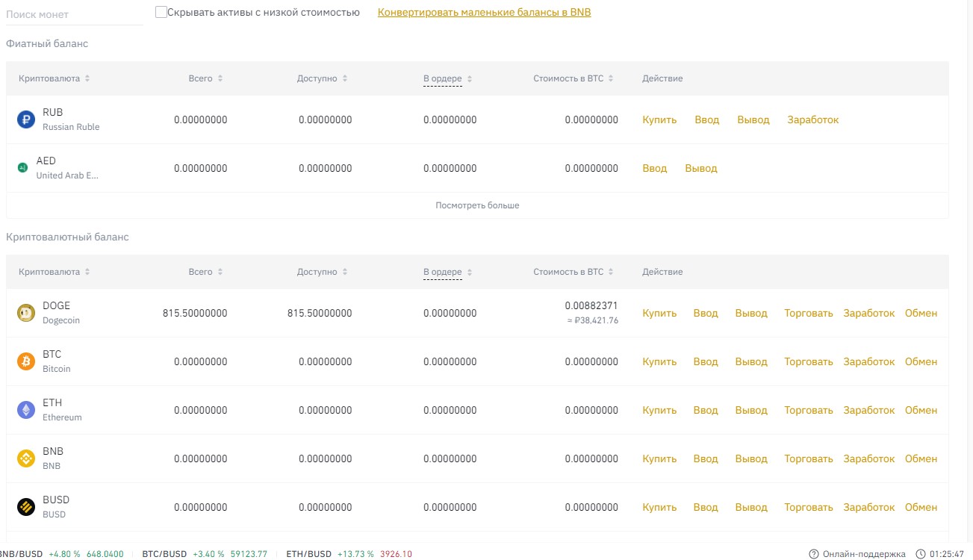Screen dimensions: 973x560
Task: Sort crypto table by В ордере column
Action: 447,272
